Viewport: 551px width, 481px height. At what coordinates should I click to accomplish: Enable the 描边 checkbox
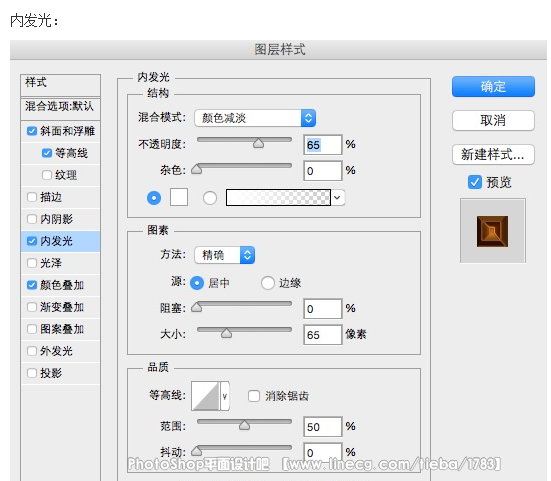32,197
